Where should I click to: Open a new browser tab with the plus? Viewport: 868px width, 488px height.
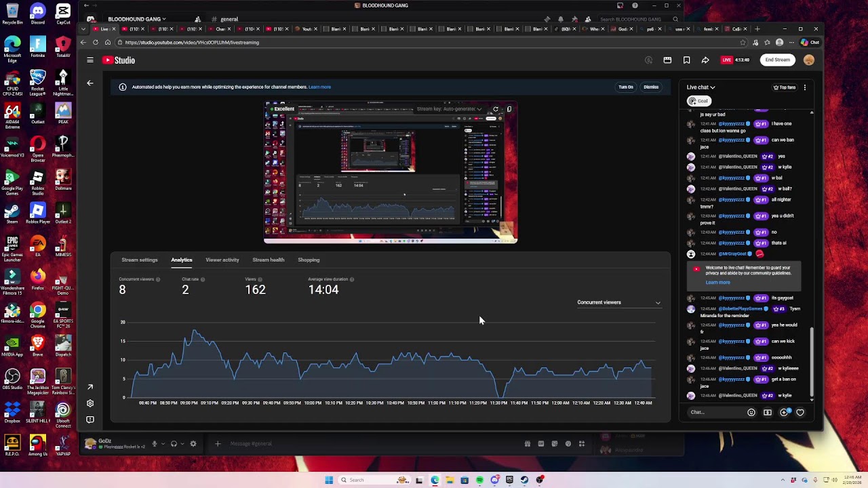(757, 29)
